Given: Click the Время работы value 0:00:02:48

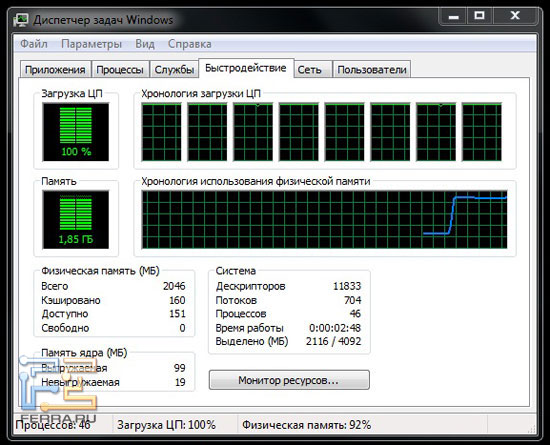Looking at the screenshot, I should tap(335, 328).
